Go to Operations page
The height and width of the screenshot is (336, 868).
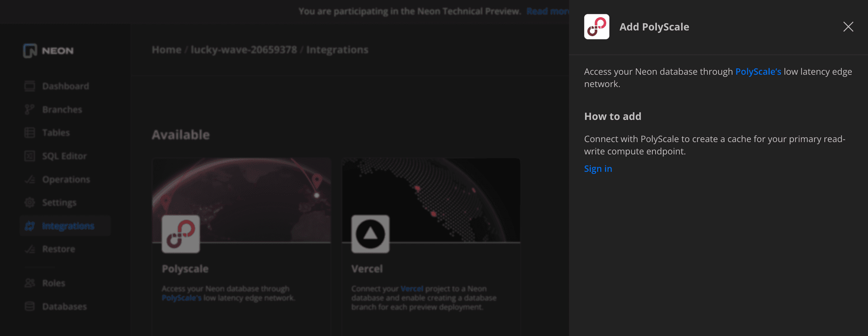coord(66,180)
